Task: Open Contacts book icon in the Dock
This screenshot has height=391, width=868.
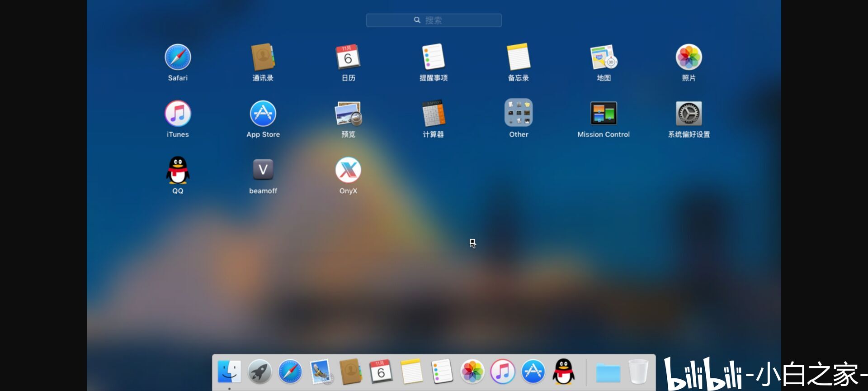Action: coord(350,372)
